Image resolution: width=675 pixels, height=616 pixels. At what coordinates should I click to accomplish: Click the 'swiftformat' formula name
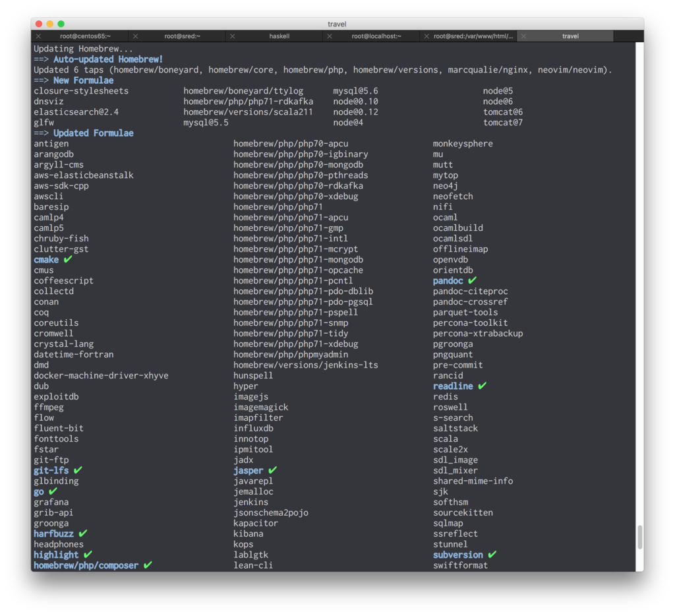tap(460, 565)
